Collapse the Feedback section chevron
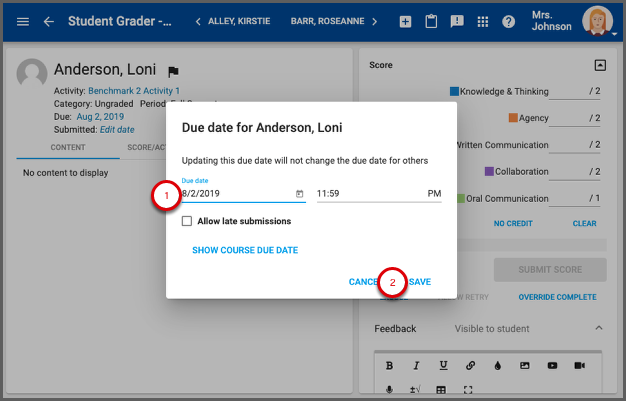The width and height of the screenshot is (626, 401). coord(599,328)
